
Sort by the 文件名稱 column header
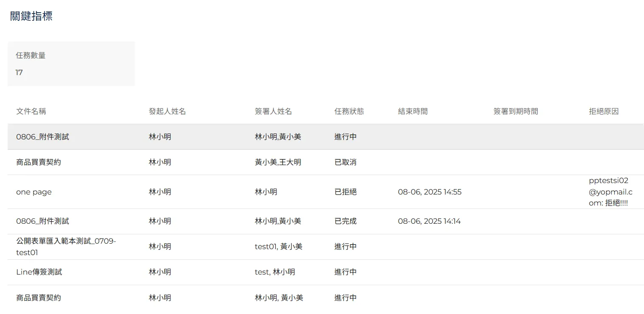31,111
